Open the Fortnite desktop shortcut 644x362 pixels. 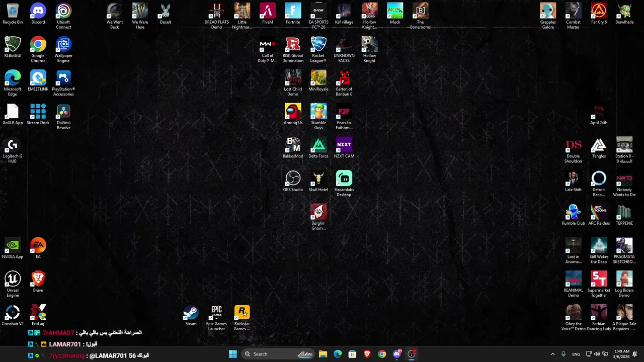point(293,14)
